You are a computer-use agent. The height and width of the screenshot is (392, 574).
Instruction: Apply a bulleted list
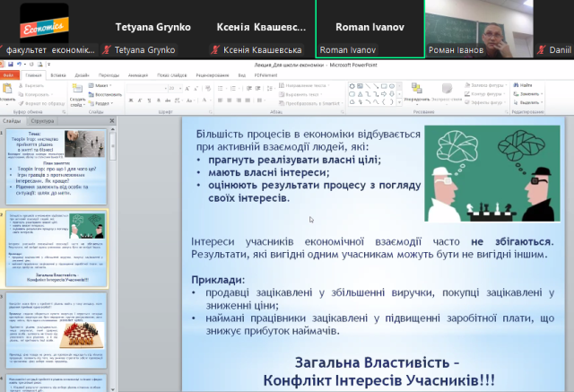(222, 88)
